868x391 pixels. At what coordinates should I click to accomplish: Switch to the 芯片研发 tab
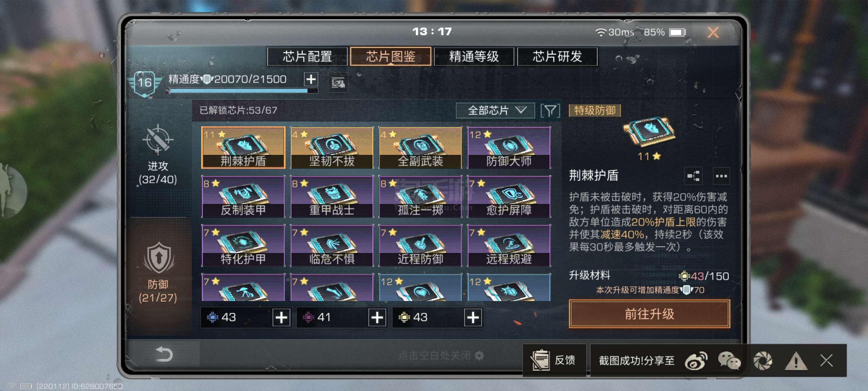[557, 56]
